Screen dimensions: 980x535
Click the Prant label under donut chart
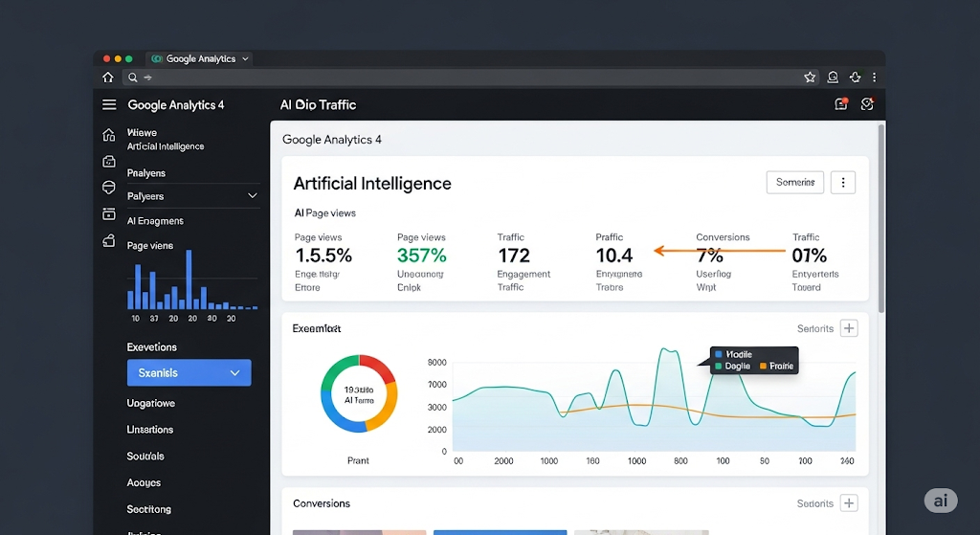[x=358, y=460]
